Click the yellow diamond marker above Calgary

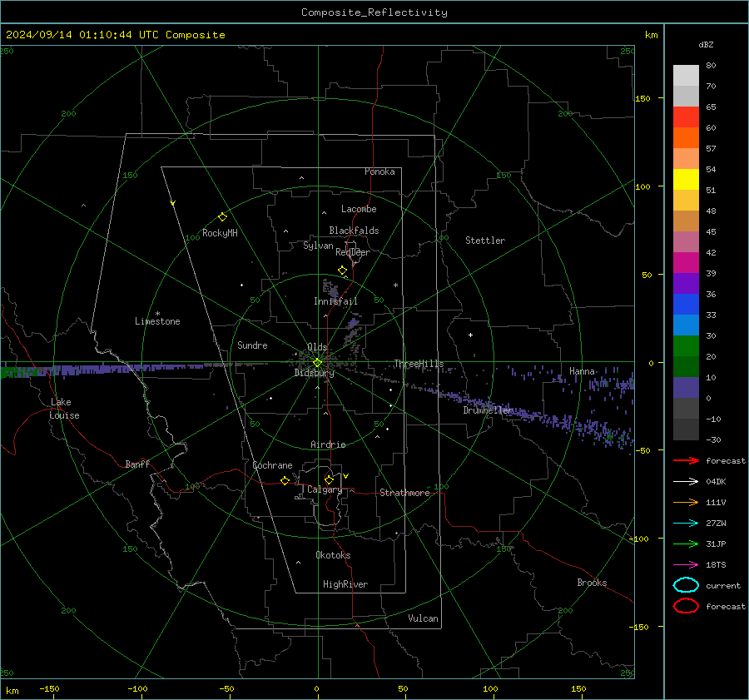[329, 479]
